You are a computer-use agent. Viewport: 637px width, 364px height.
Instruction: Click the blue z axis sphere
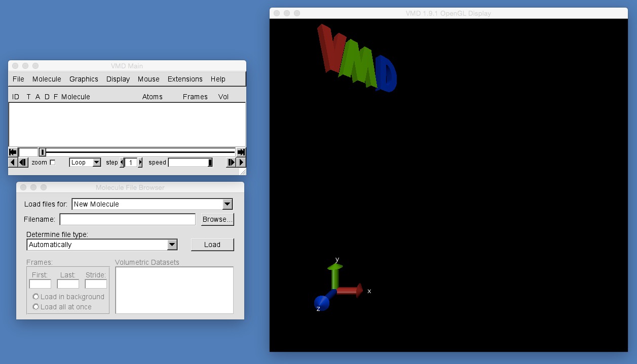click(321, 303)
